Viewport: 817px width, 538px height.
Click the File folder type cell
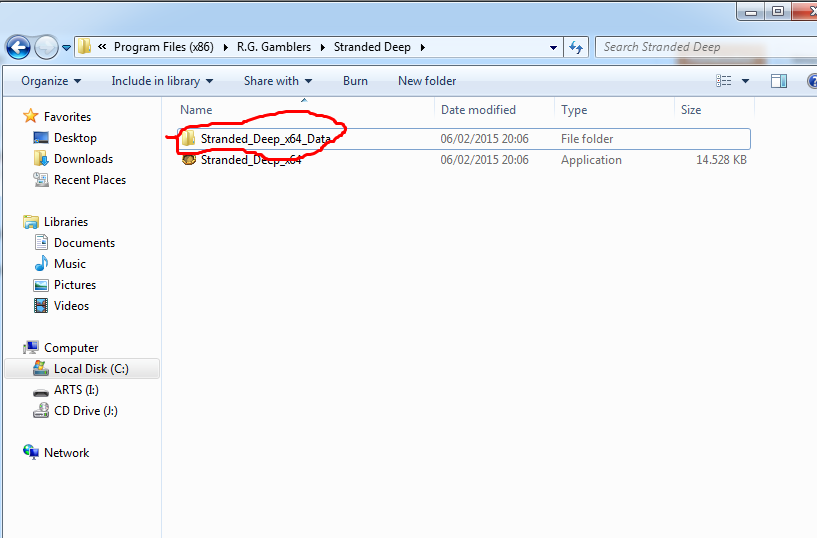click(587, 139)
